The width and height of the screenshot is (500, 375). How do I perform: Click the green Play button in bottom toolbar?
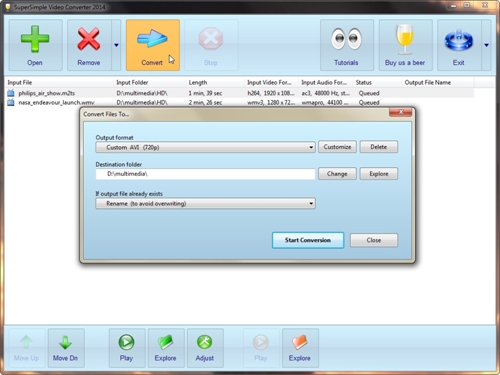[126, 342]
